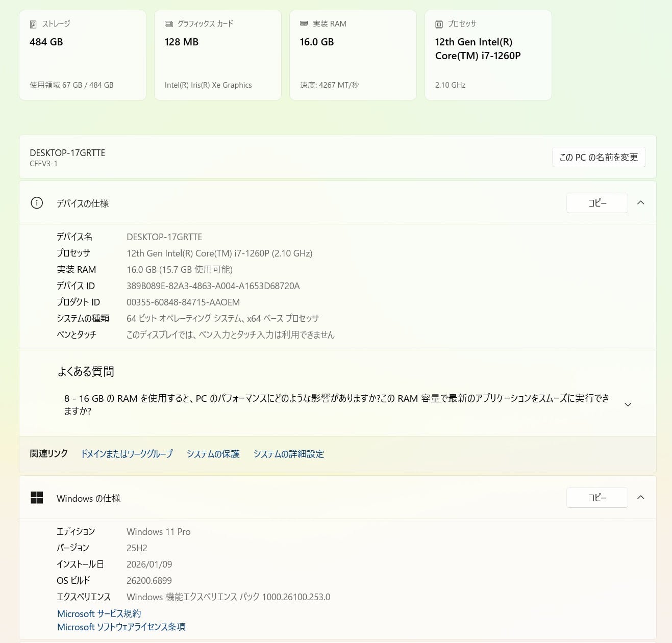Open the グラフィックス カード card showing 128 MB
This screenshot has height=643, width=672.
click(218, 55)
